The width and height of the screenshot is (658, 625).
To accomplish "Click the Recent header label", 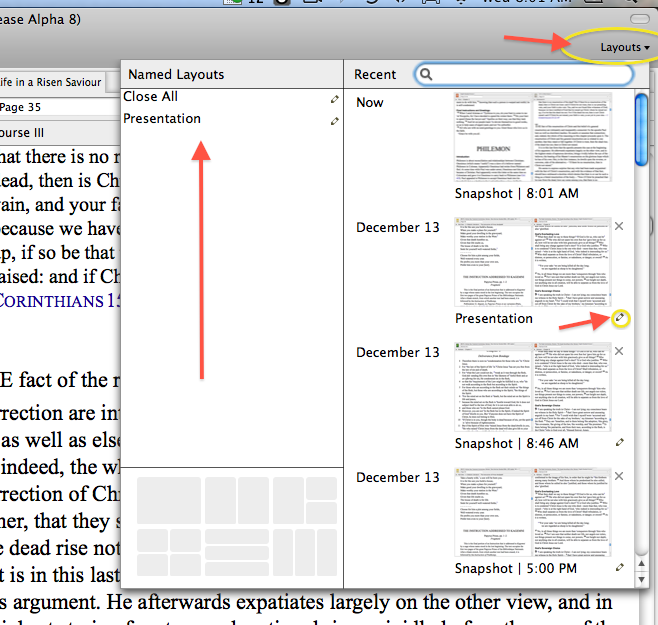I will [375, 74].
